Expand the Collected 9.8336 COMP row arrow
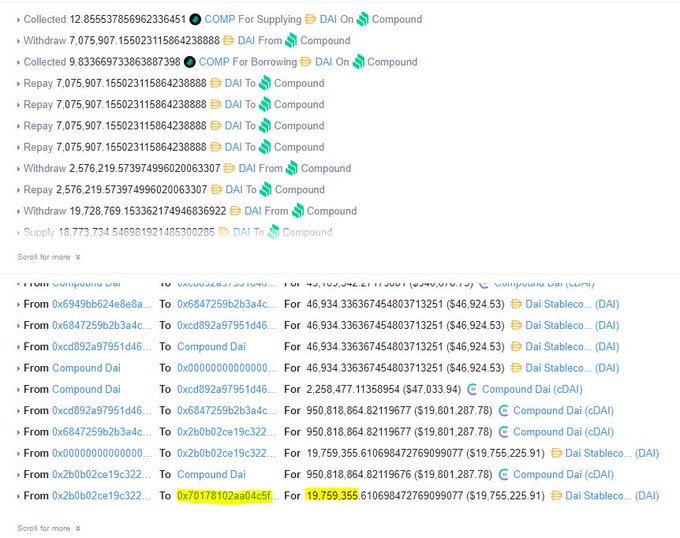 [18, 62]
